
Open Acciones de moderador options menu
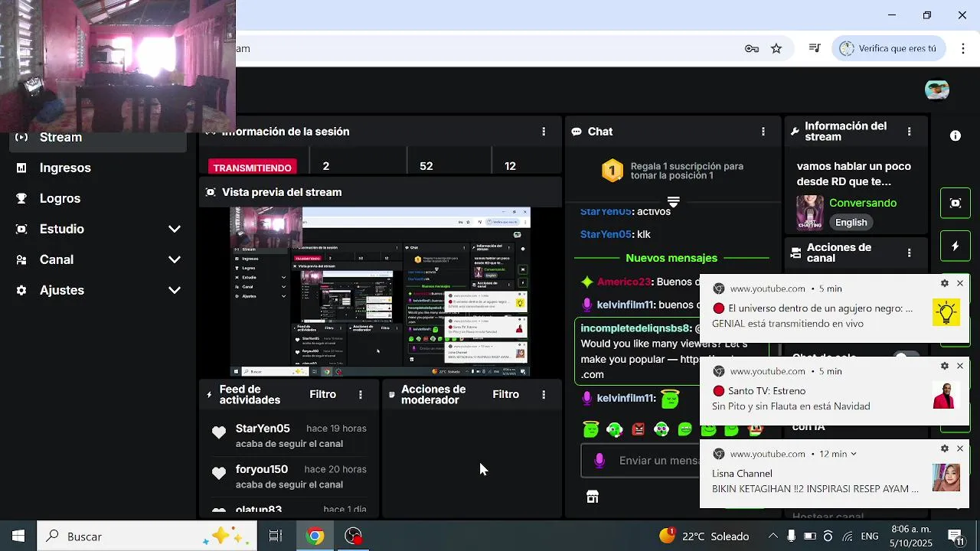[544, 395]
